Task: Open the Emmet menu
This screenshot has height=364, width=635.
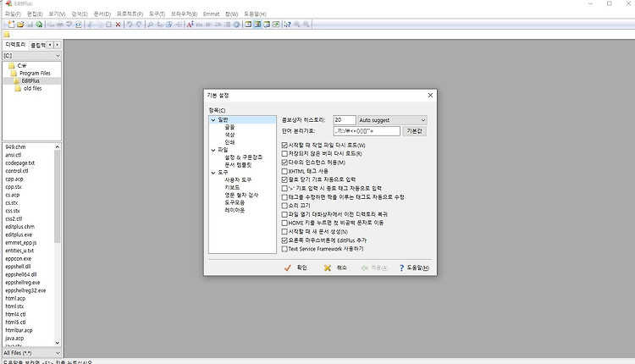Action: [x=211, y=14]
